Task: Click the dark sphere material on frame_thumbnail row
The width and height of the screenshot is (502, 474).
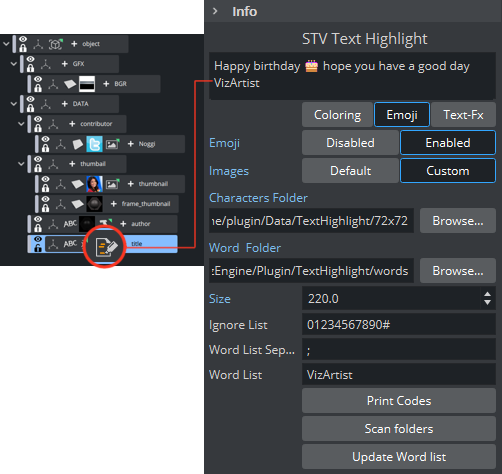Action: (94, 204)
